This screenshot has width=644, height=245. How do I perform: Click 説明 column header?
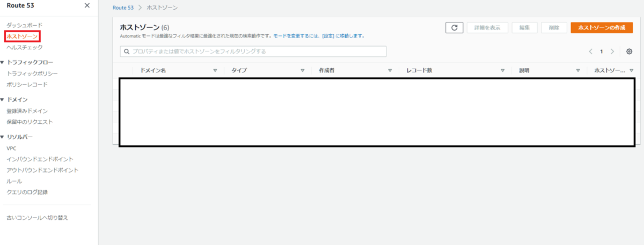coord(524,70)
